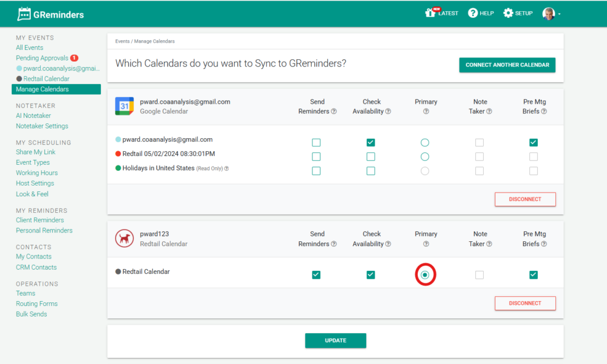The image size is (607, 364).
Task: Disconnect the Redtail Calendar account
Action: click(x=525, y=303)
